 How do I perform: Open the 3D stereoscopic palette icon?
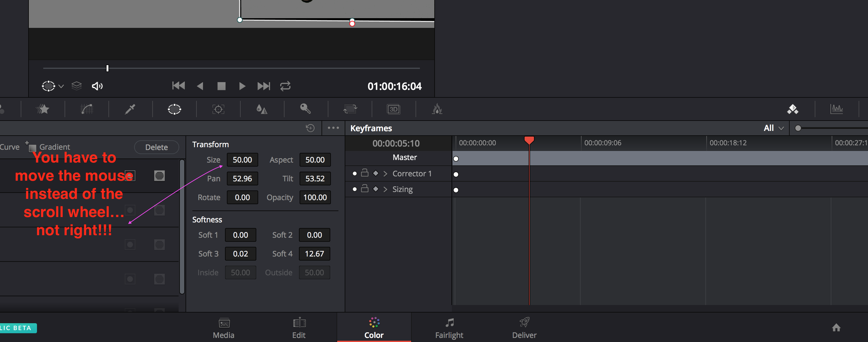pos(394,109)
